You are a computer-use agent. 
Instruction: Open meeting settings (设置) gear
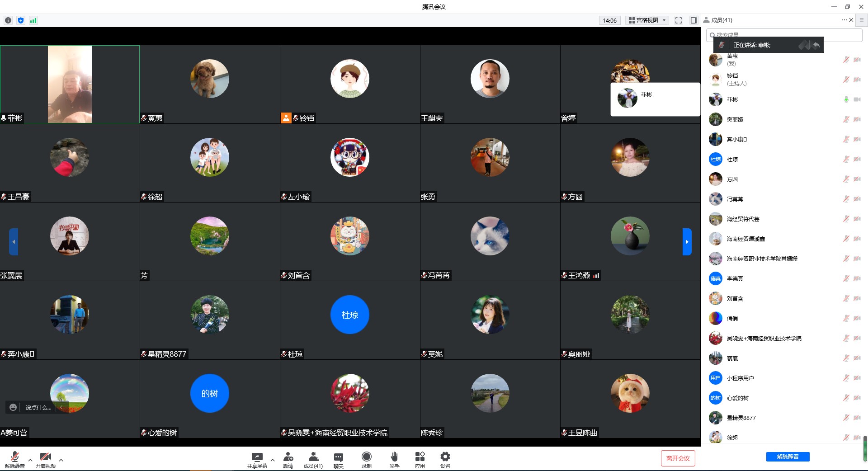(x=445, y=459)
